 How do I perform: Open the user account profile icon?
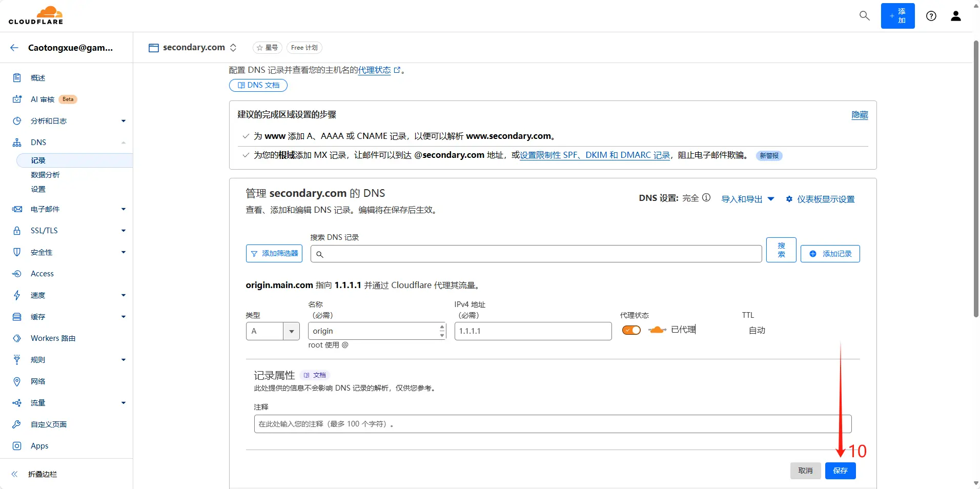point(956,16)
